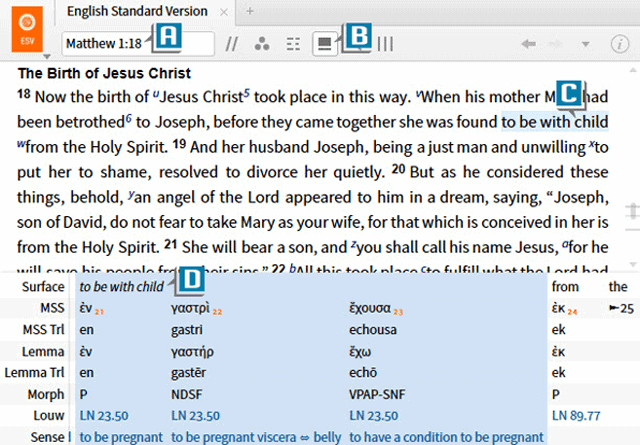The height and width of the screenshot is (445, 640).
Task: Click the MSS Trl row label
Action: pos(44,329)
